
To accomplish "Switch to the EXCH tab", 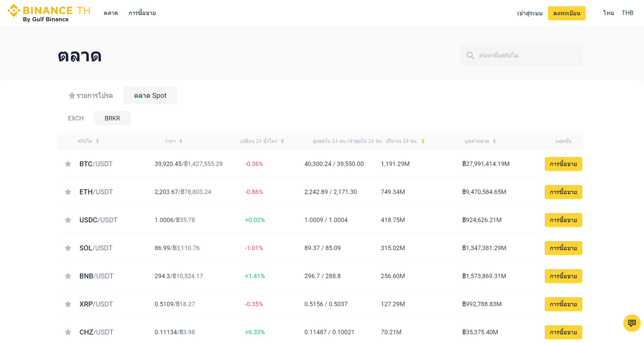I will point(76,118).
